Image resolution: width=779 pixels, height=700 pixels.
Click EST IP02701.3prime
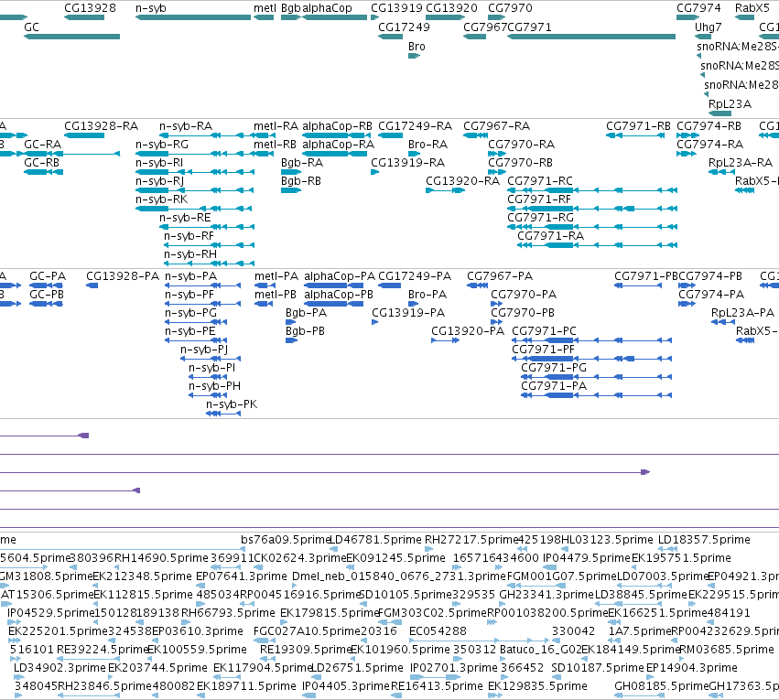[454, 668]
